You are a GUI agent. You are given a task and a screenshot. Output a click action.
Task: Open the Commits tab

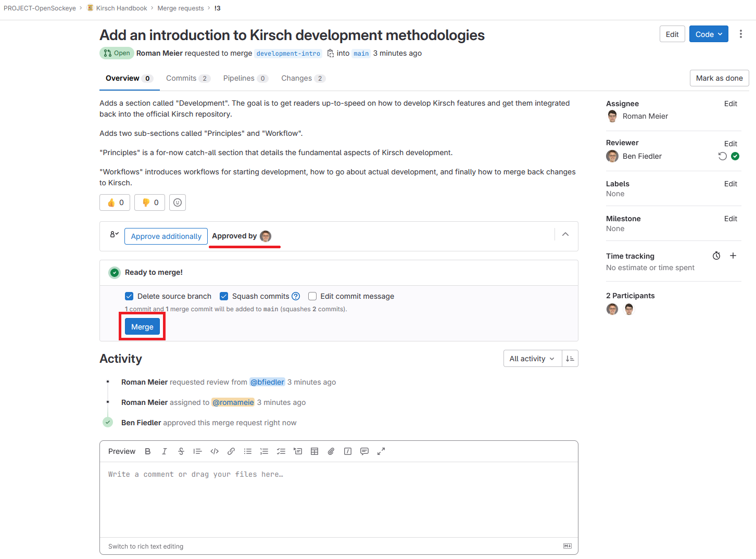188,78
